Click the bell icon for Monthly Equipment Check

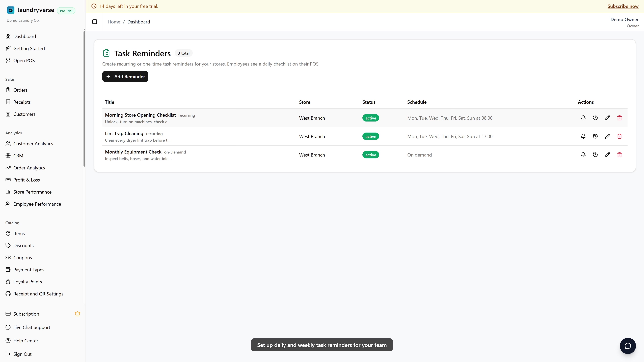(x=583, y=155)
